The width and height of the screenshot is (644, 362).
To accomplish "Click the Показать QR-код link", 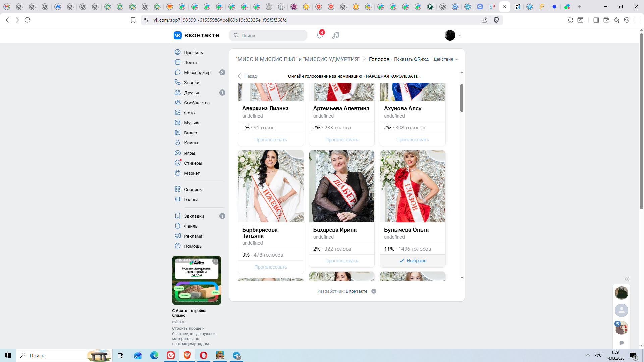I will pos(411,59).
